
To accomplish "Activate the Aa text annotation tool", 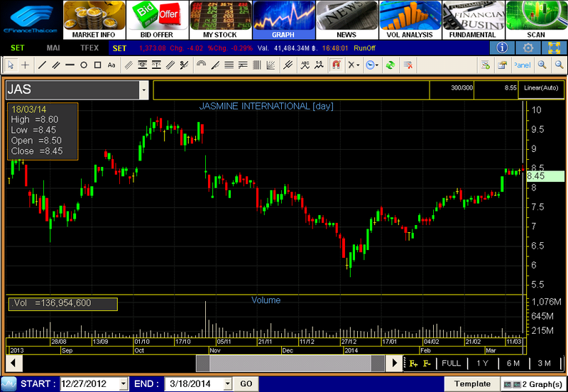I will (111, 65).
